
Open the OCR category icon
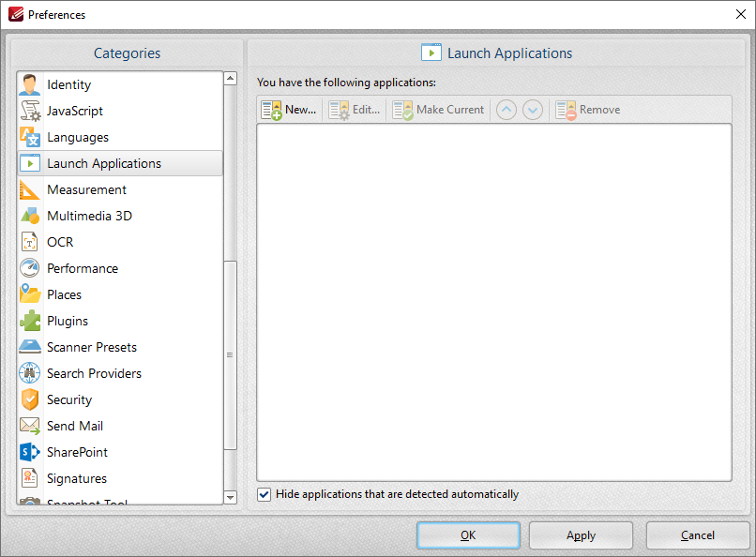[28, 242]
